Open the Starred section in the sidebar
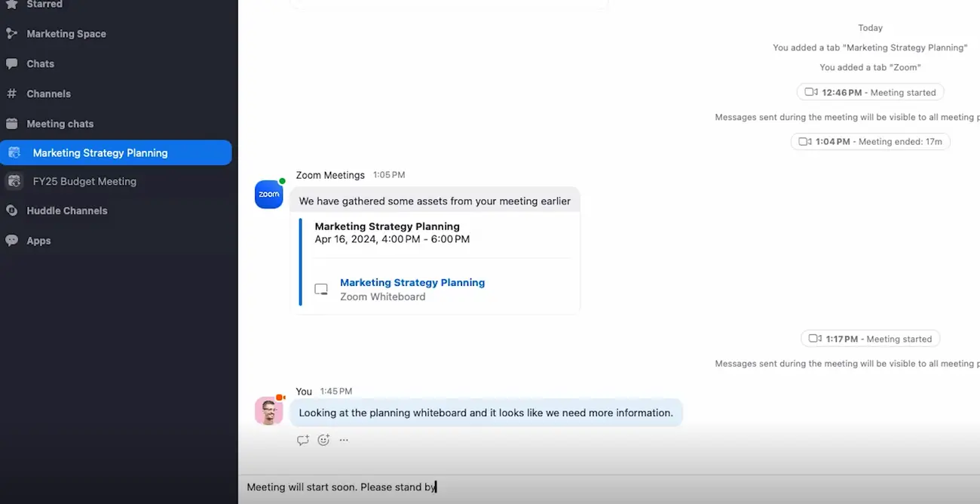This screenshot has width=980, height=504. (x=44, y=5)
